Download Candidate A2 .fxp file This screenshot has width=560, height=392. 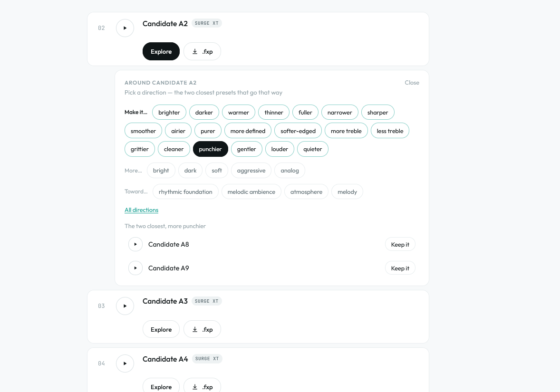point(202,51)
